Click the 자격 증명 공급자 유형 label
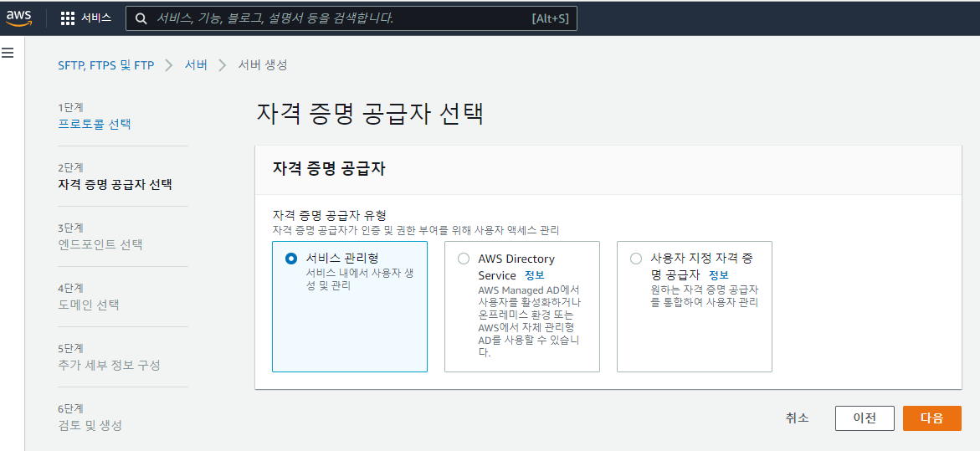The image size is (980, 451). point(330,216)
